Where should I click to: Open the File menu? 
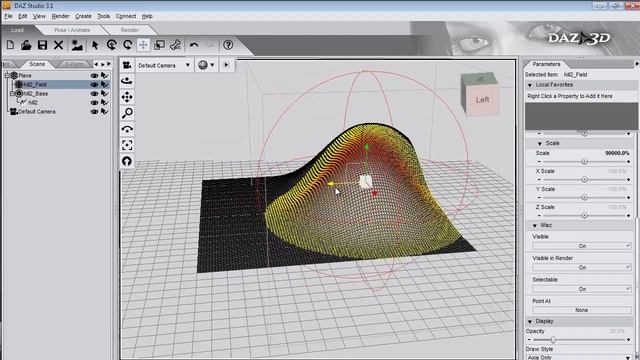[x=9, y=16]
